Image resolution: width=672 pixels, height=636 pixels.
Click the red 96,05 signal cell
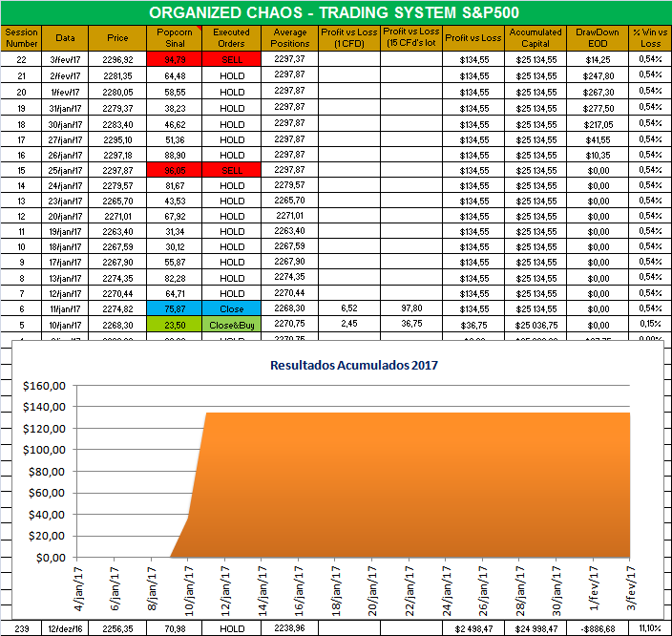pyautogui.click(x=174, y=170)
